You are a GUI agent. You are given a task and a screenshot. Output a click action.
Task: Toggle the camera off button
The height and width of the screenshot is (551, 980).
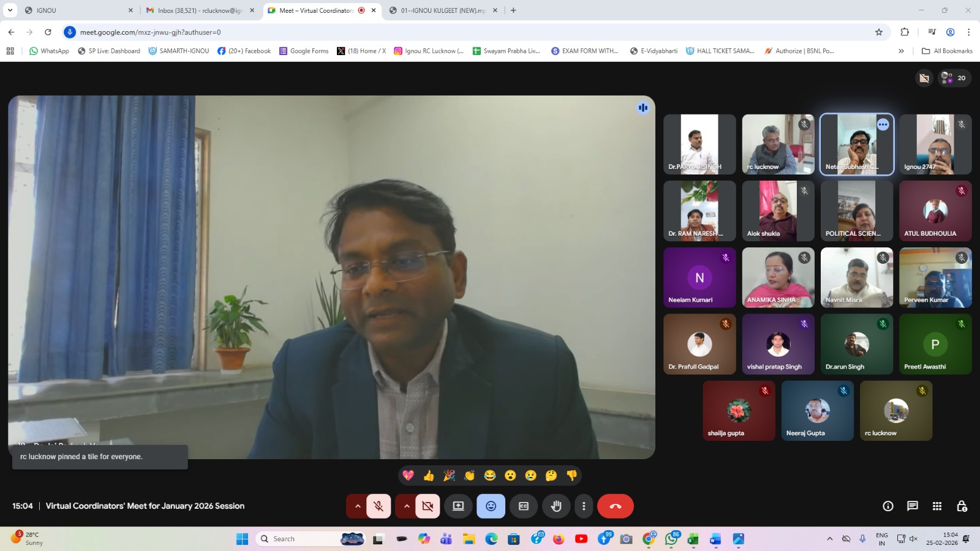click(428, 506)
